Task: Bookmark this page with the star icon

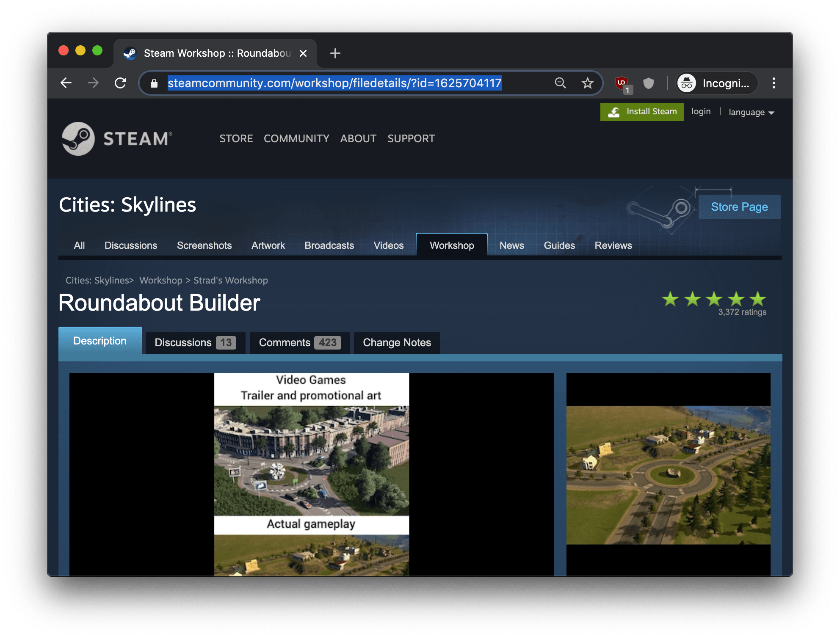Action: click(587, 83)
